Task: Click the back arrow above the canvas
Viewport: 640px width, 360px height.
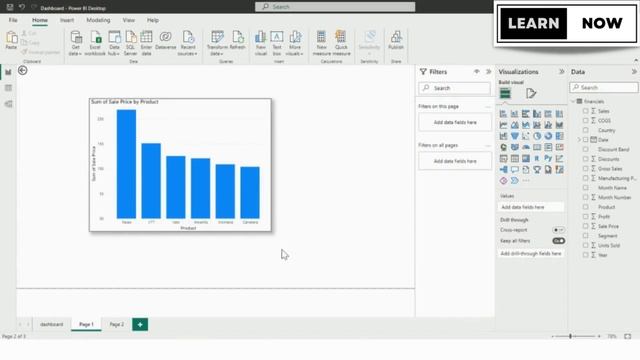Action: (x=22, y=71)
